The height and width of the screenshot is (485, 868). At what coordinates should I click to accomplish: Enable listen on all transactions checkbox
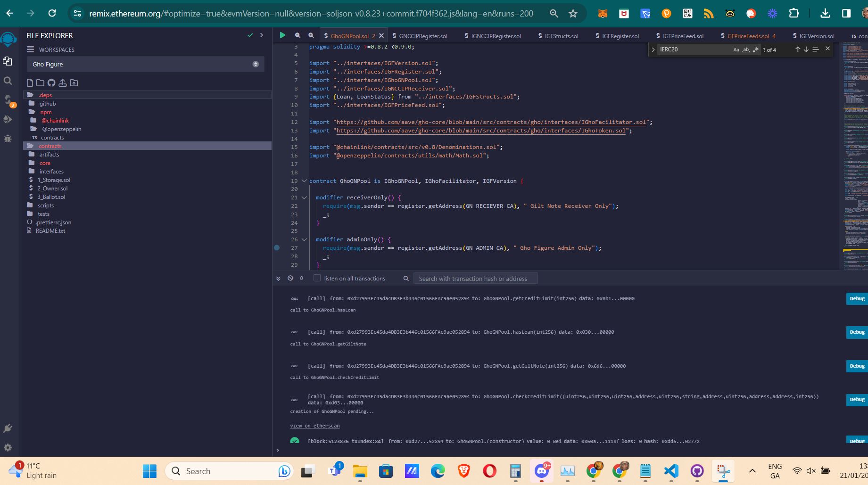coord(317,278)
